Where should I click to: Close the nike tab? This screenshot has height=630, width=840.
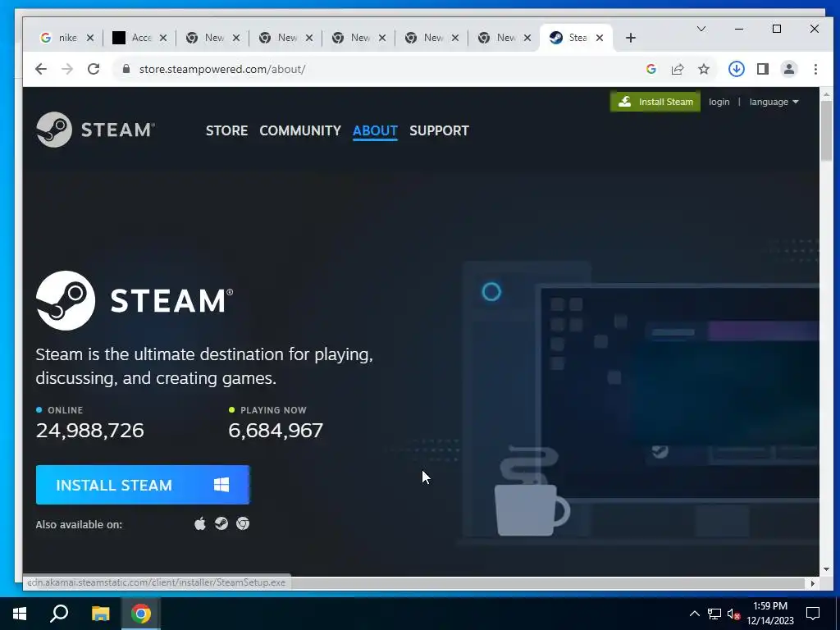tap(90, 38)
